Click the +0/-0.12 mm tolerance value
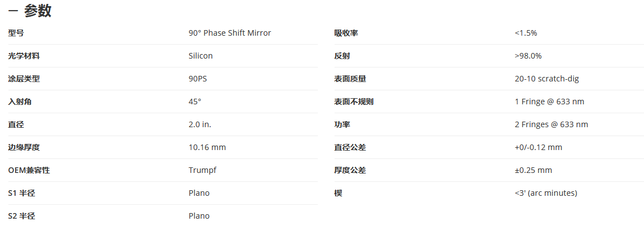 coord(539,147)
